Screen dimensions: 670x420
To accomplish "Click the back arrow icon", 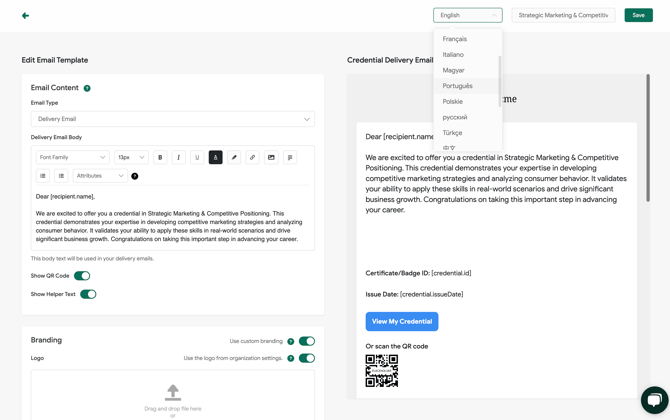I will 25,16.
